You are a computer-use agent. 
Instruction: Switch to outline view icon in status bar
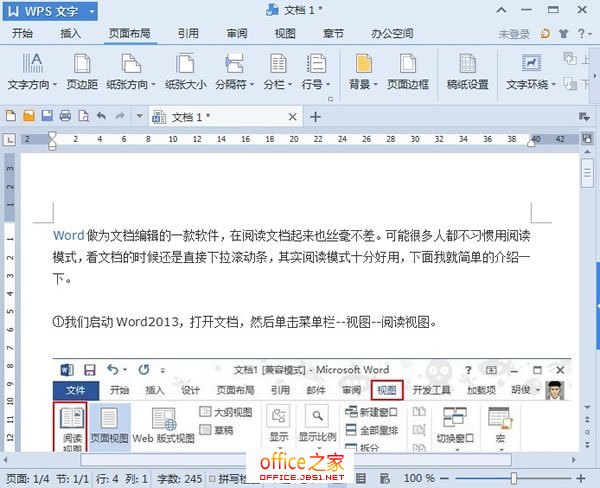click(361, 478)
